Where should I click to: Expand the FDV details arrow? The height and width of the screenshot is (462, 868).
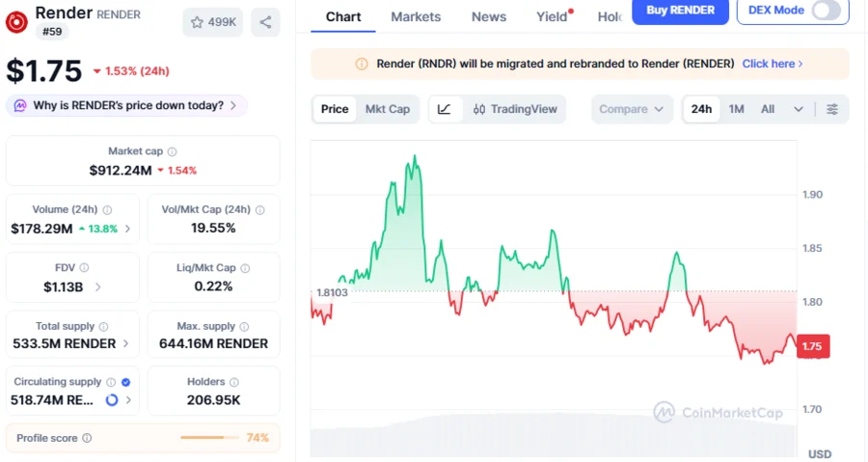[x=98, y=286]
